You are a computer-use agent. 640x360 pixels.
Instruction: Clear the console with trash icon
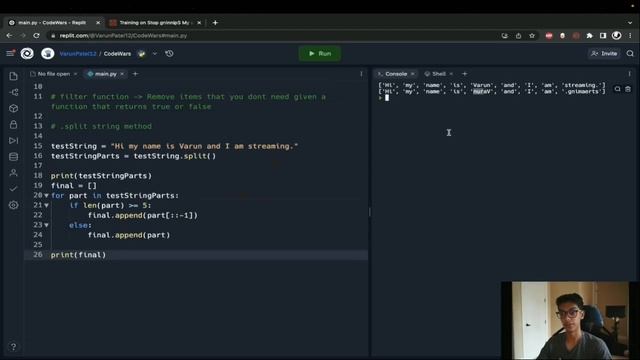[x=628, y=89]
